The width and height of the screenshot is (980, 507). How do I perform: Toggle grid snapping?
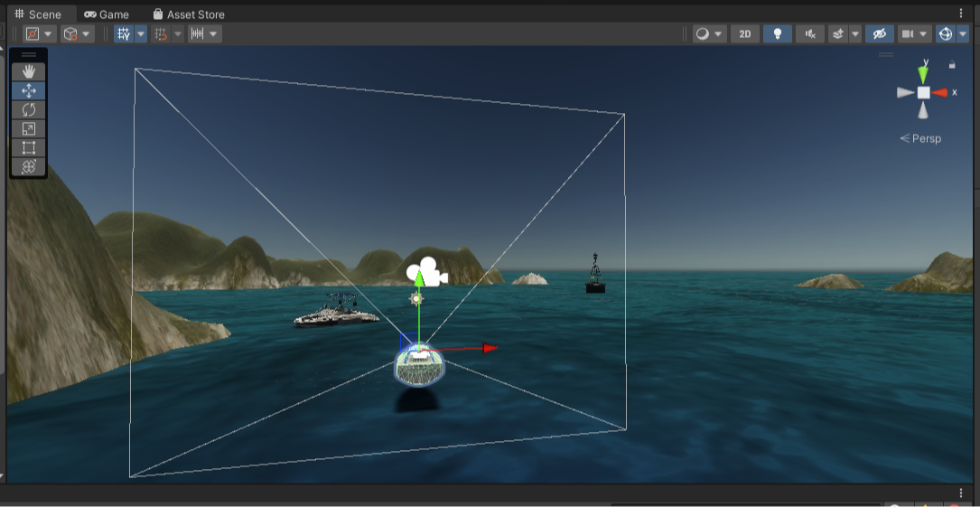[162, 33]
